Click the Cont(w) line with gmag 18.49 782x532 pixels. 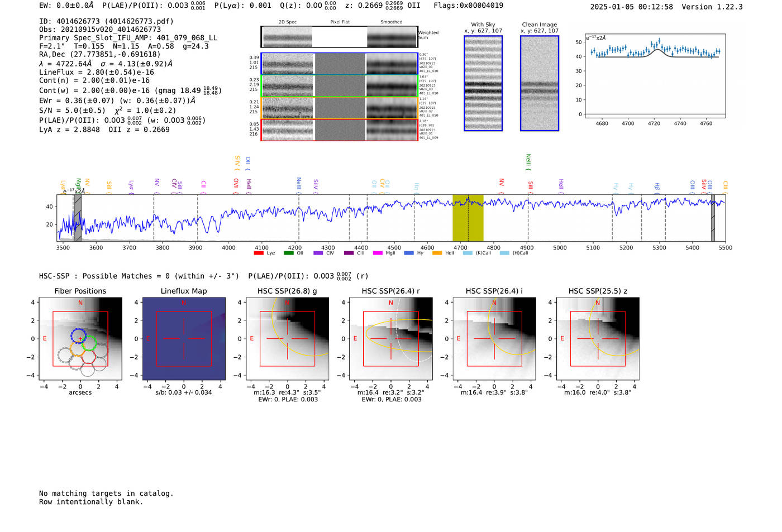coord(130,90)
